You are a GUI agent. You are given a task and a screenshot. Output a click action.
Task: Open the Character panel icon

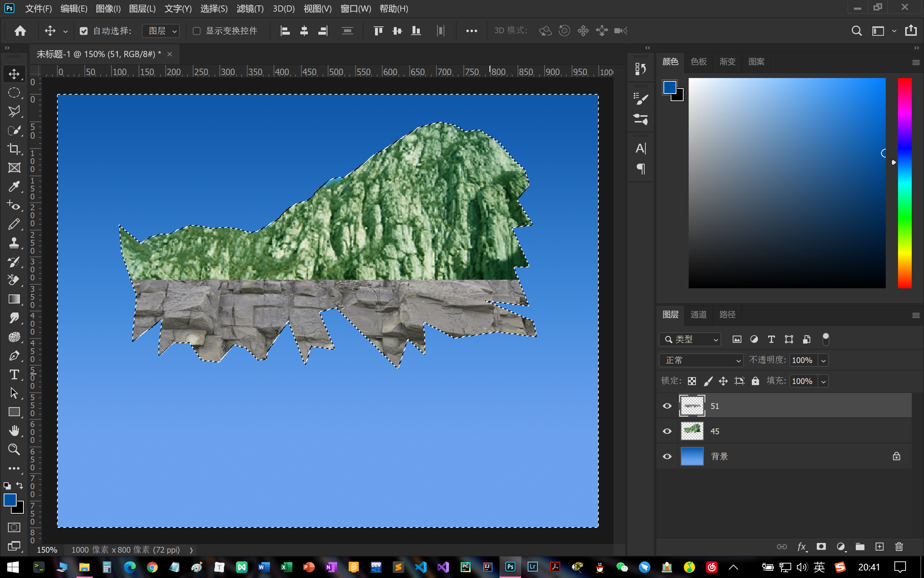(x=640, y=148)
